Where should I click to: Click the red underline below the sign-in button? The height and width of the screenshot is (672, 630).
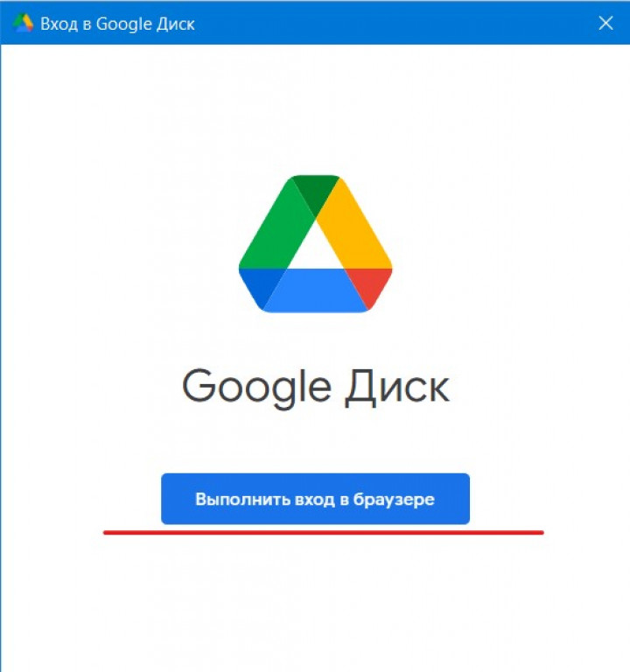[324, 533]
